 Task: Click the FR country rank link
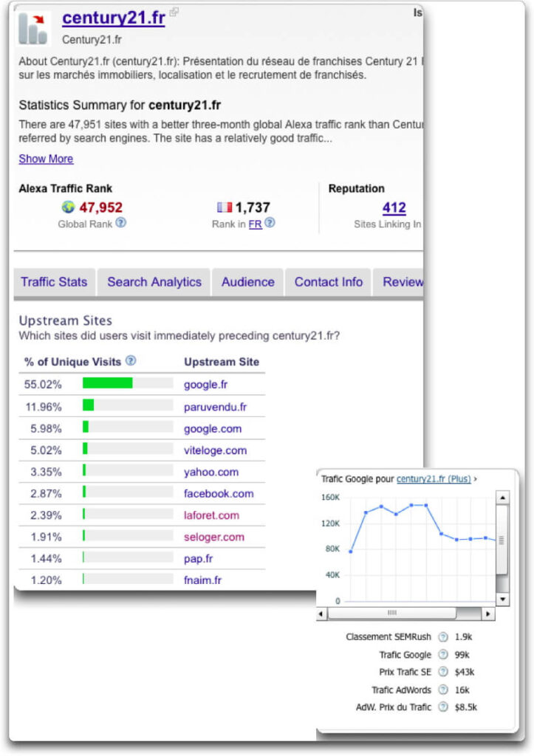[x=255, y=224]
